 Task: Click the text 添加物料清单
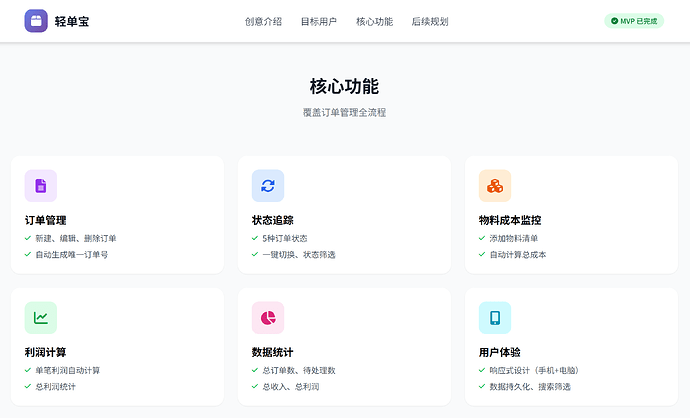(x=514, y=238)
